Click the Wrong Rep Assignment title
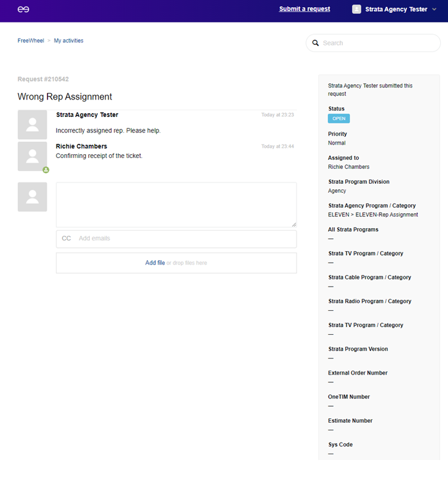Viewport: 448px width, 478px height. point(65,96)
